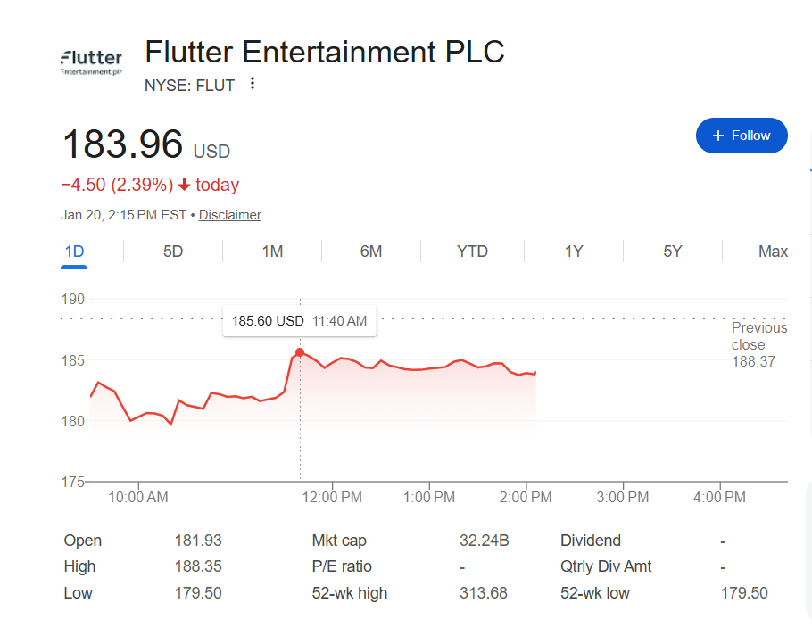Click the 185.60 USD price tooltip
The image size is (812, 644).
[x=299, y=321]
